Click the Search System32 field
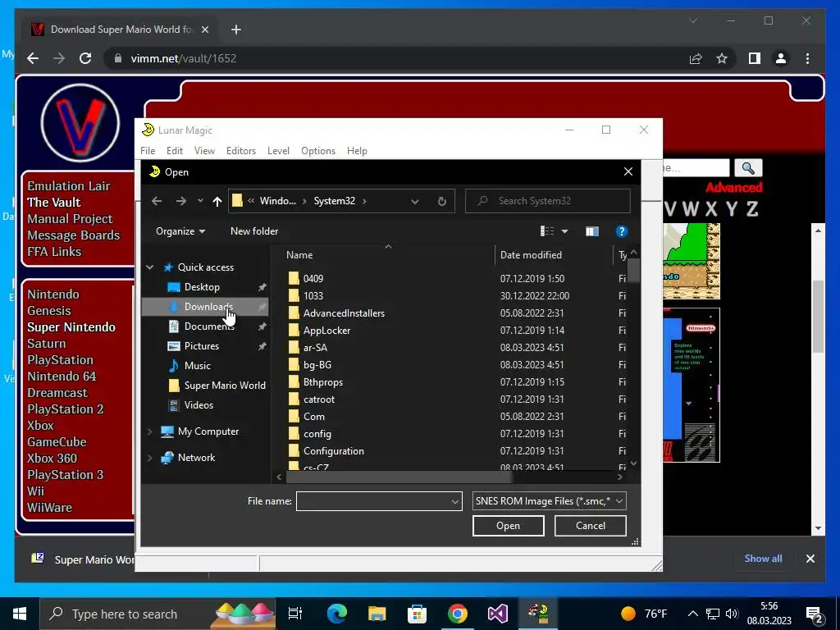 (x=547, y=201)
